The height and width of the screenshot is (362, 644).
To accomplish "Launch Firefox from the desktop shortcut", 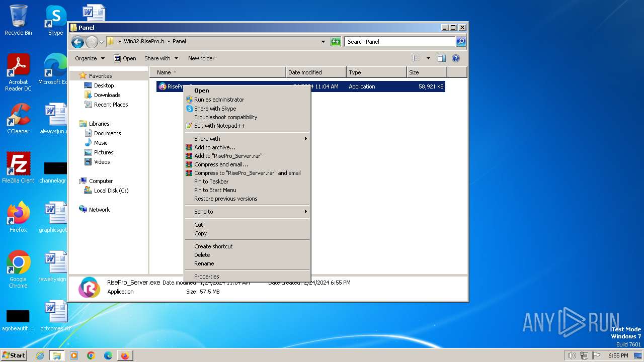I will (18, 217).
